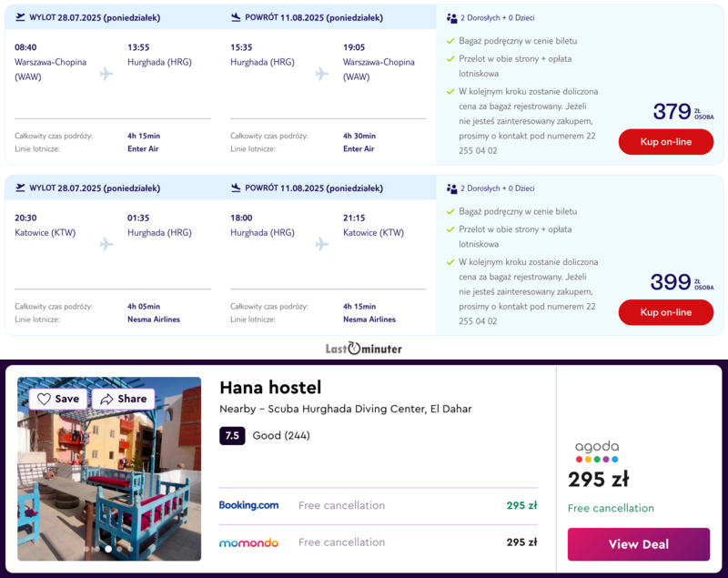This screenshot has height=578, width=728.
Task: Buy the 399 zł Nesma Airlines flight online
Action: coord(666,312)
